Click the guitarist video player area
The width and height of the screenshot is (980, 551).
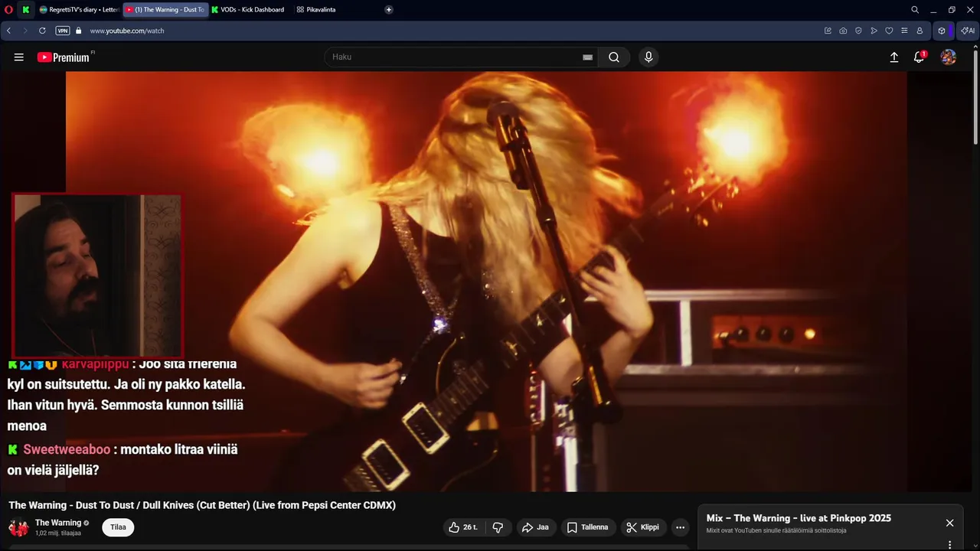(x=486, y=282)
